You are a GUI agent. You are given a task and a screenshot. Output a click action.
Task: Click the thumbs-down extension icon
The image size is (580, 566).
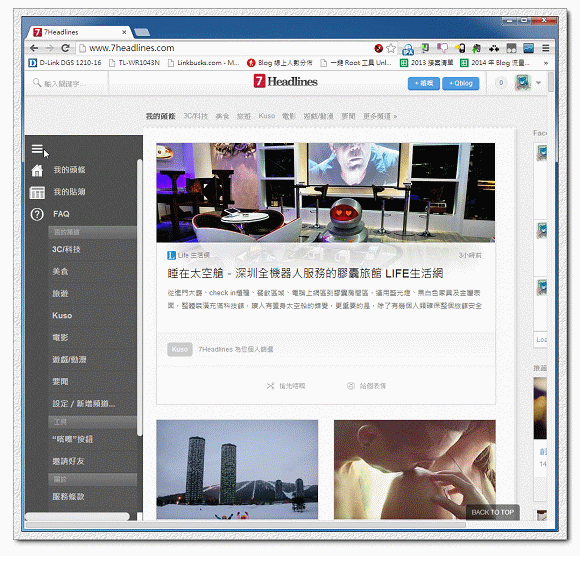442,48
